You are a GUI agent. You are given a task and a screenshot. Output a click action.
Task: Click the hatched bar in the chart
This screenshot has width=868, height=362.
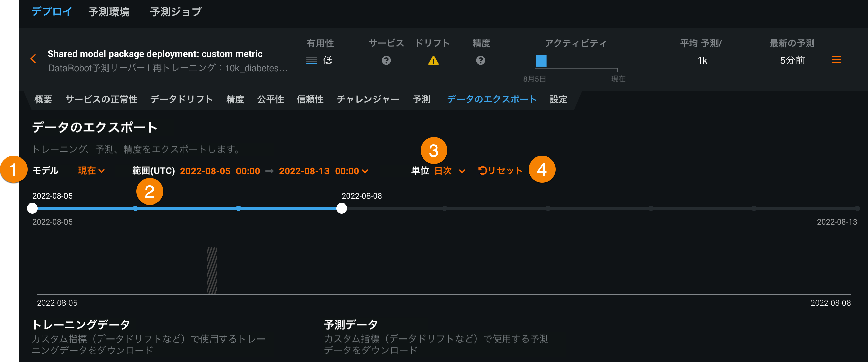coord(212,270)
